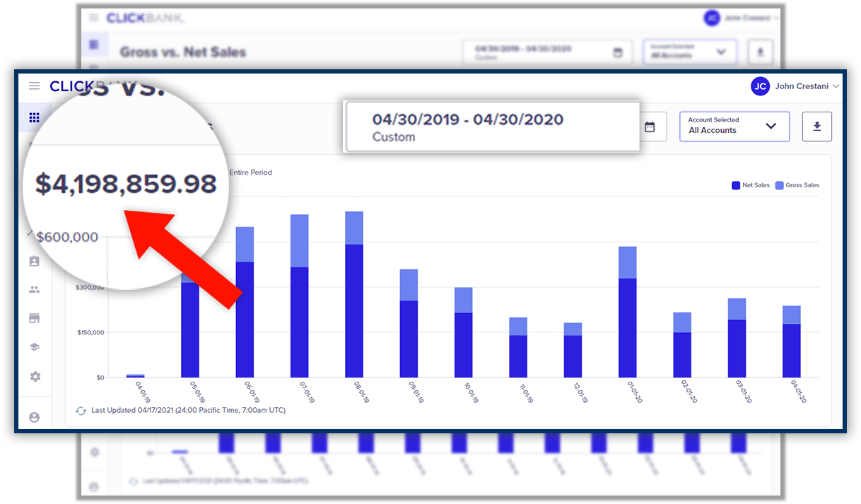Click the Last Updated 04/17/2021 text
861x504 pixels.
pos(189,410)
